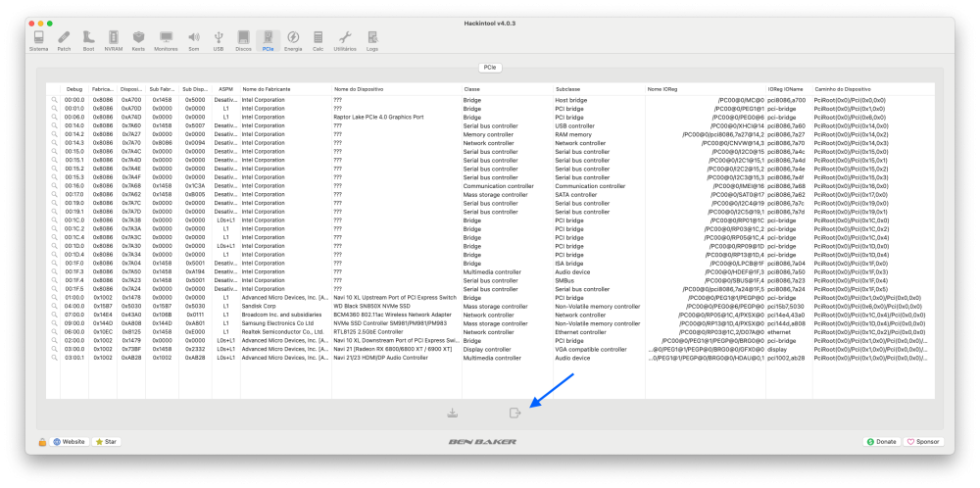Select the PCIe toolbar icon
The height and width of the screenshot is (488, 980).
(x=269, y=40)
